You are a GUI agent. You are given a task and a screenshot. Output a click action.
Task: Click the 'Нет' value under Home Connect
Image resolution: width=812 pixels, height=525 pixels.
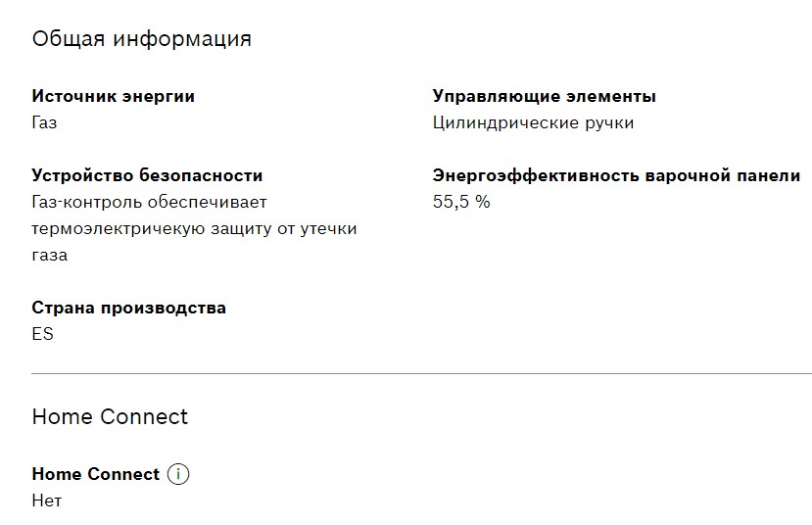coord(46,501)
